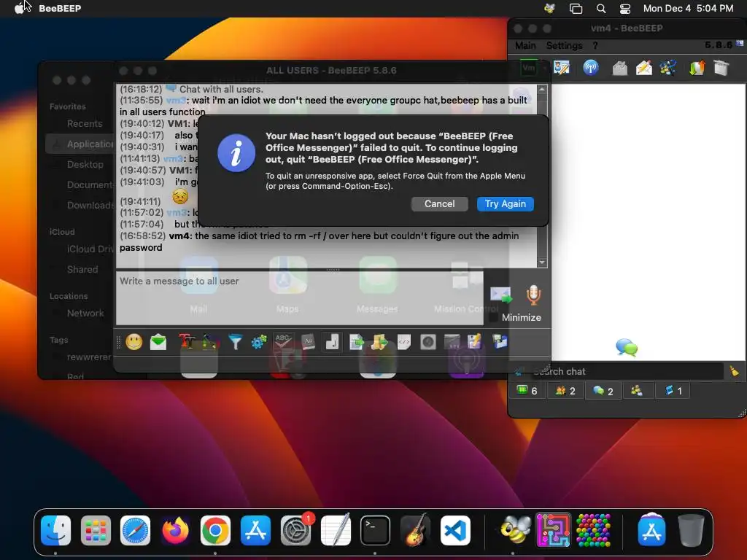747x560 pixels.
Task: Click the Search chat field
Action: [x=627, y=371]
